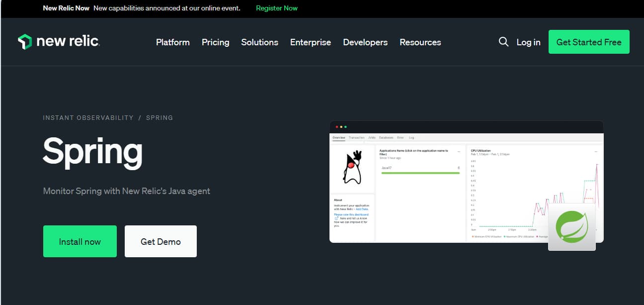Expand the Resources navigation menu
Screen dimensions: 644x305
click(x=420, y=42)
